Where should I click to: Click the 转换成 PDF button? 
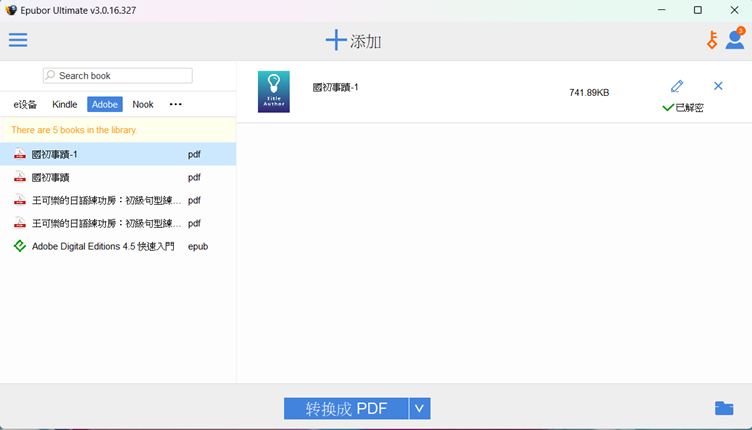click(346, 408)
